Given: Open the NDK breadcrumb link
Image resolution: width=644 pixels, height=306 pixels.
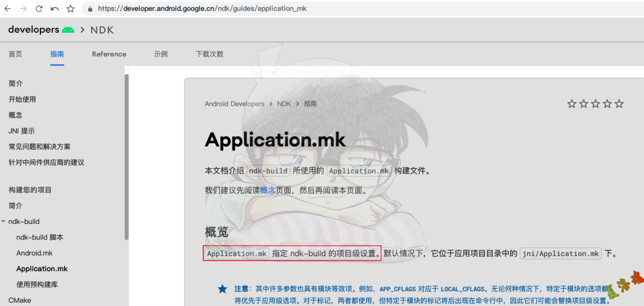Looking at the screenshot, I should click(284, 104).
